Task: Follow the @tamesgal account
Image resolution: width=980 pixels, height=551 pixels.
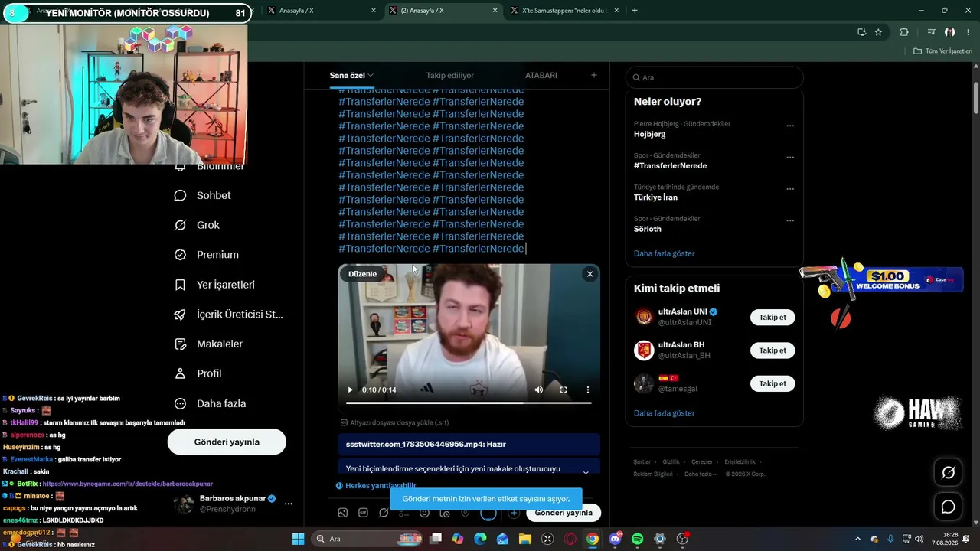Action: tap(773, 383)
